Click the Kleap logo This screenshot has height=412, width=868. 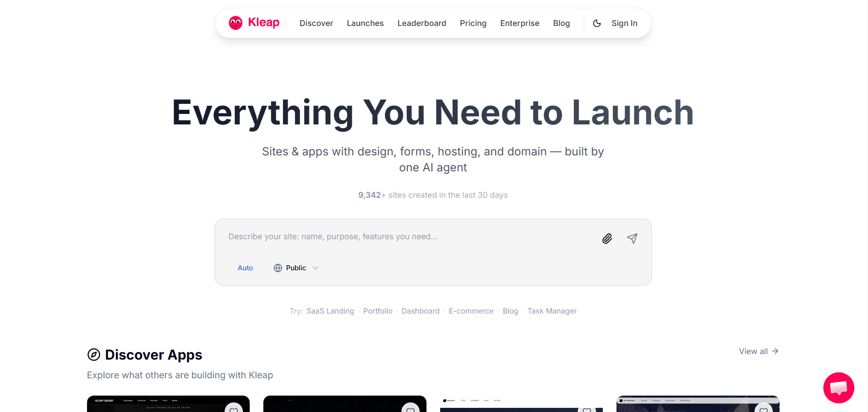point(254,23)
